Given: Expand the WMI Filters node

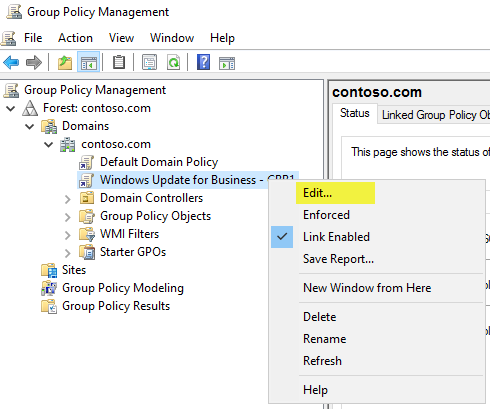Looking at the screenshot, I should pyautogui.click(x=68, y=235).
